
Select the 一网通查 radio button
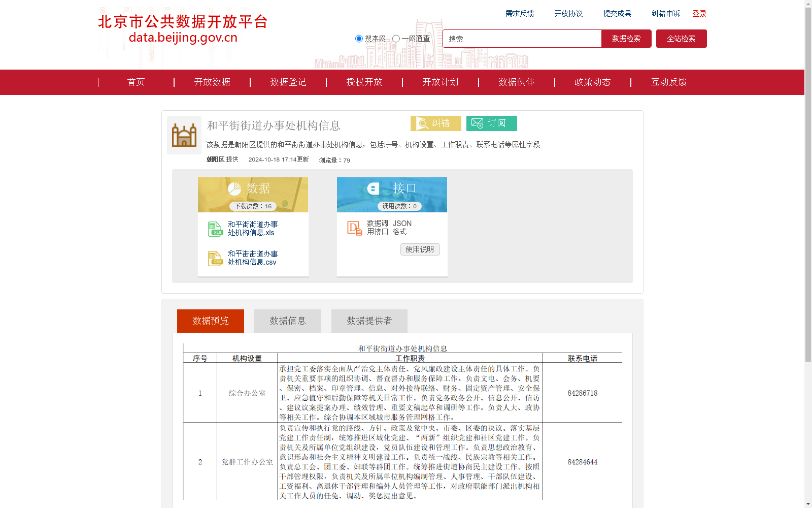coord(396,39)
